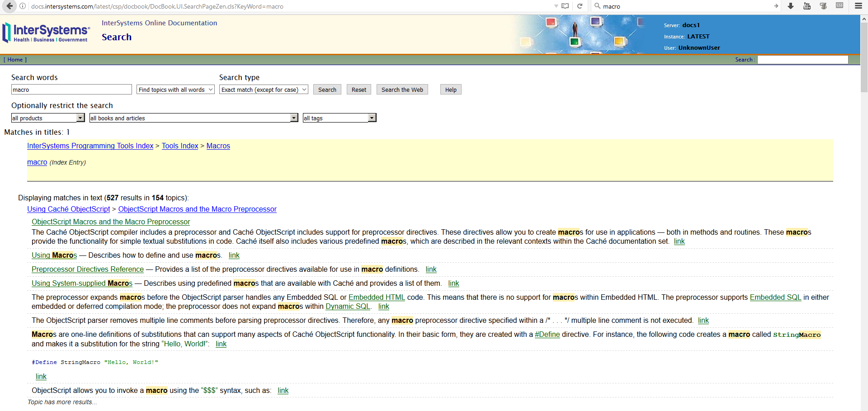Click the gray figure extension icon

pyautogui.click(x=823, y=6)
